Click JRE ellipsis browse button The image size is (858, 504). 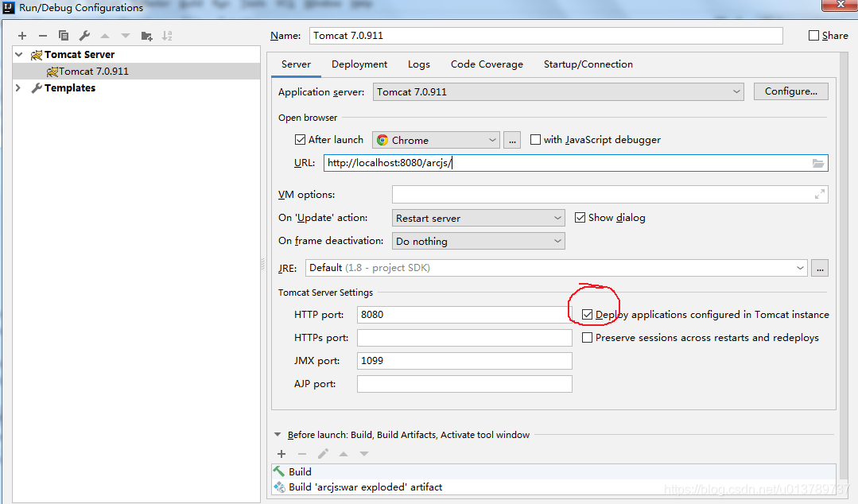820,268
